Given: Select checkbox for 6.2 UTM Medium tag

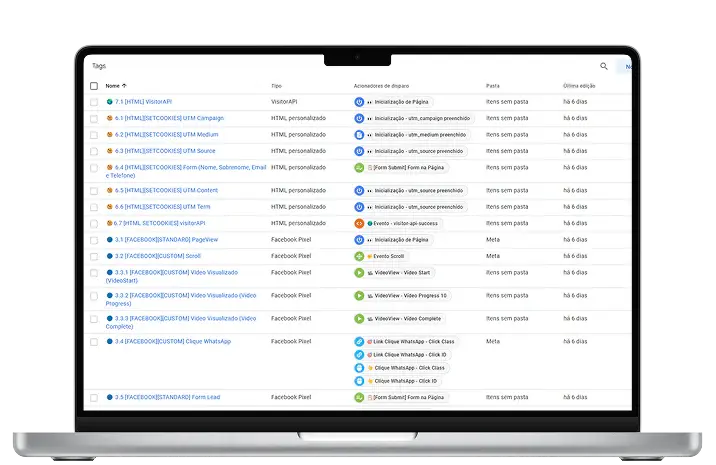Looking at the screenshot, I should tap(94, 135).
